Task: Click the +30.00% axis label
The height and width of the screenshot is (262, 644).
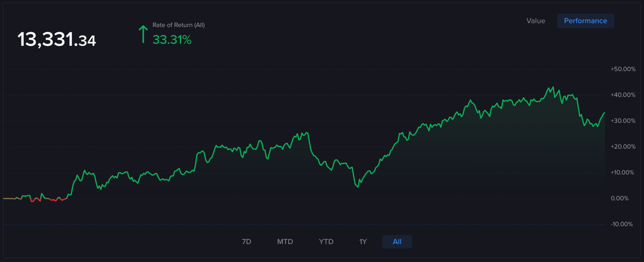Action: click(x=623, y=121)
